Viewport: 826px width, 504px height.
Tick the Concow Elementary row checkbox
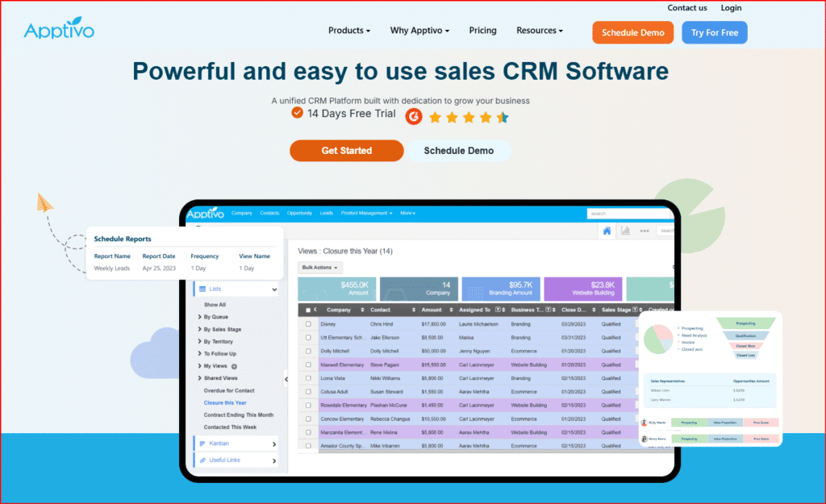click(308, 419)
